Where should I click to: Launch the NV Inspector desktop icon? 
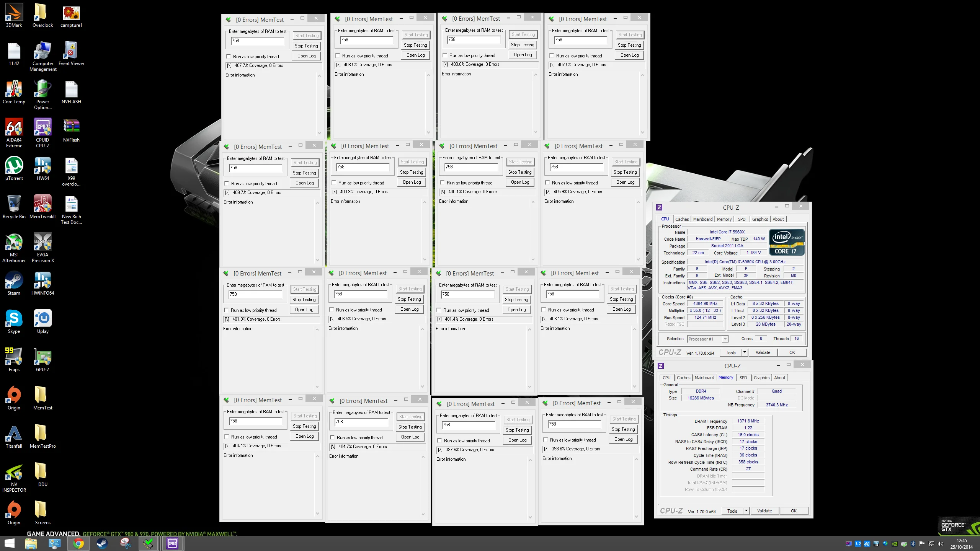[x=14, y=478]
